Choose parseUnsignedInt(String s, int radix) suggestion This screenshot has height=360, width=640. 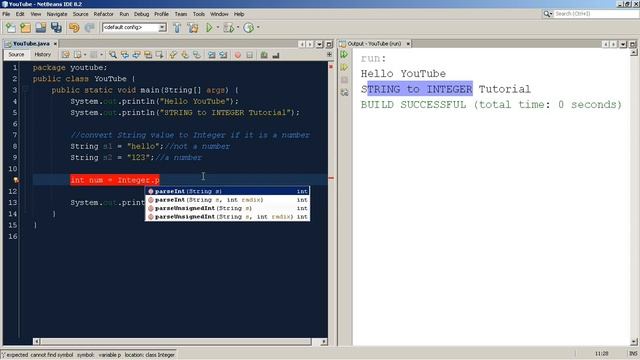(x=227, y=217)
